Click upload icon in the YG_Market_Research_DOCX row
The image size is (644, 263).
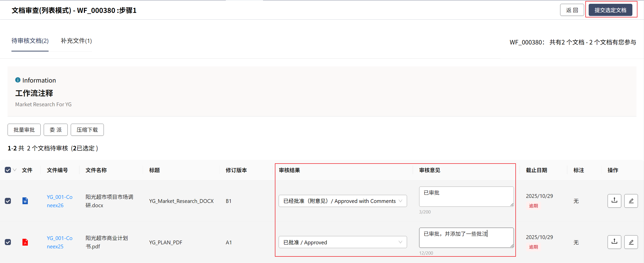pos(614,201)
